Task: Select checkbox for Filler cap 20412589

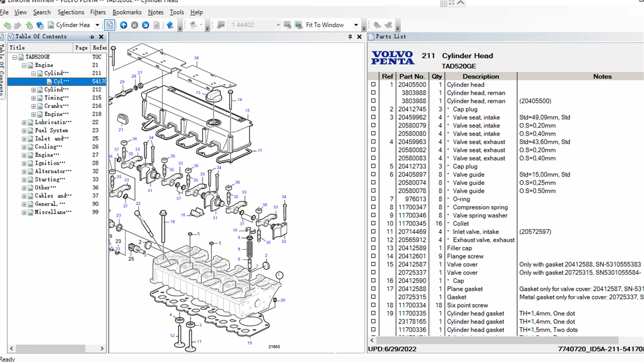Action: pyautogui.click(x=373, y=248)
